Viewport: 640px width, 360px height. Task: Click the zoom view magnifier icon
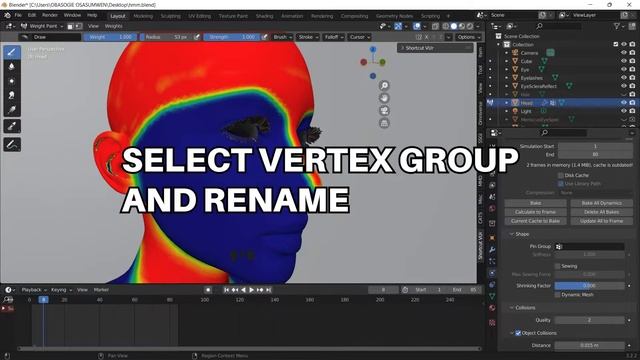[384, 85]
